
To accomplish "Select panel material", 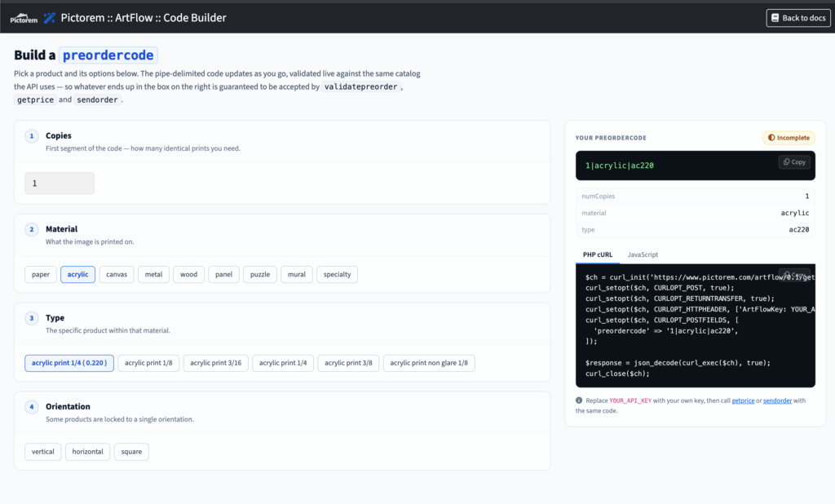I will [223, 274].
